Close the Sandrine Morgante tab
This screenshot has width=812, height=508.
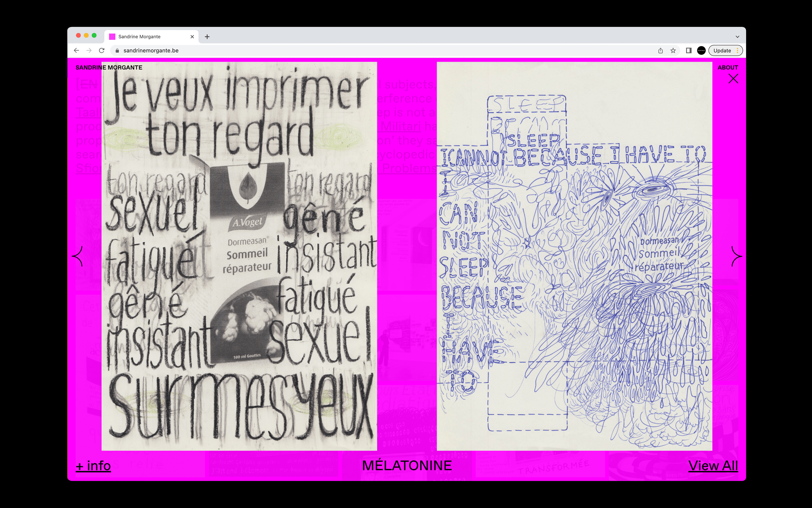[192, 37]
